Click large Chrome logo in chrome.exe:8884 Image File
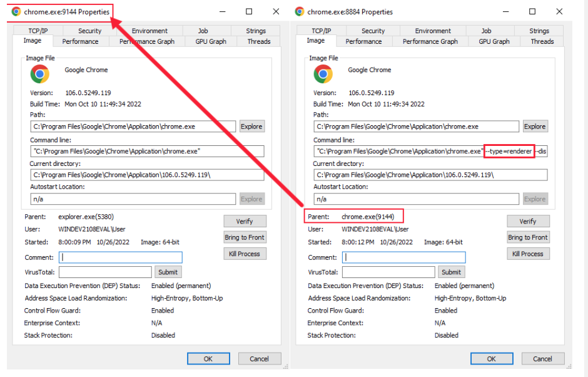Viewport: 588px width, 377px height. tap(323, 74)
